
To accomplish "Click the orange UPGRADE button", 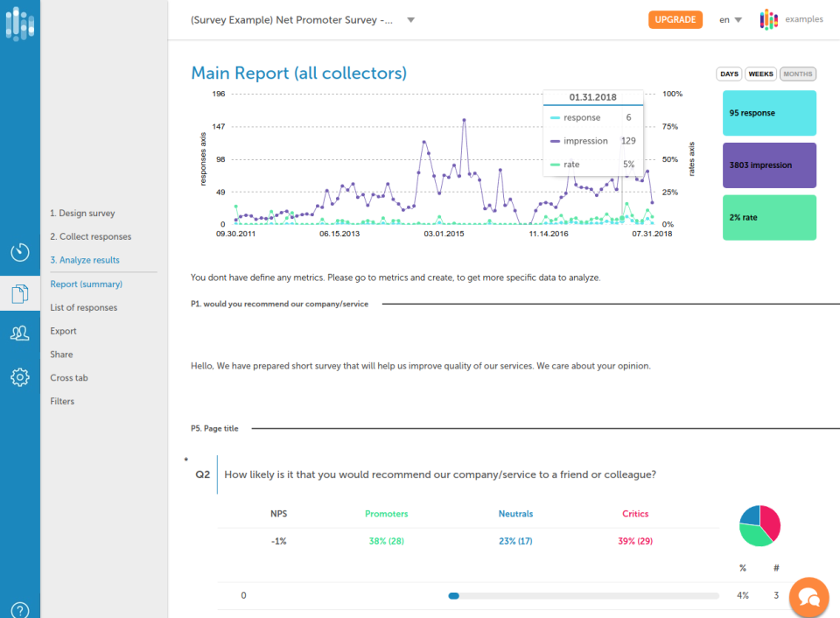I will point(675,19).
